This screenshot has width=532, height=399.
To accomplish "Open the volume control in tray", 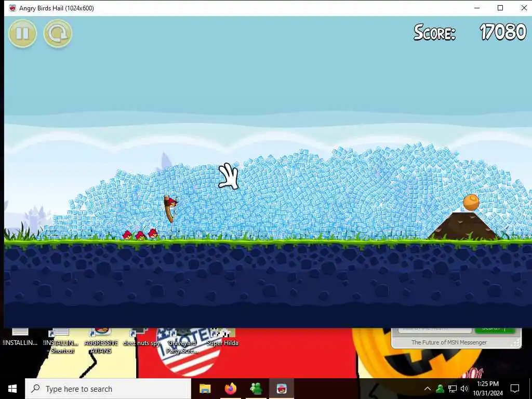I will click(464, 389).
